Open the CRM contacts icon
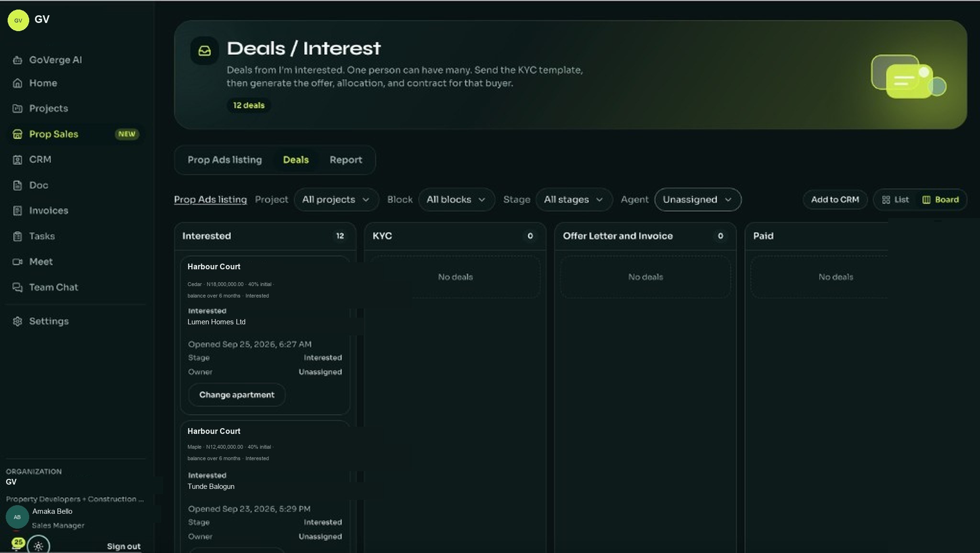980x553 pixels. (x=18, y=160)
